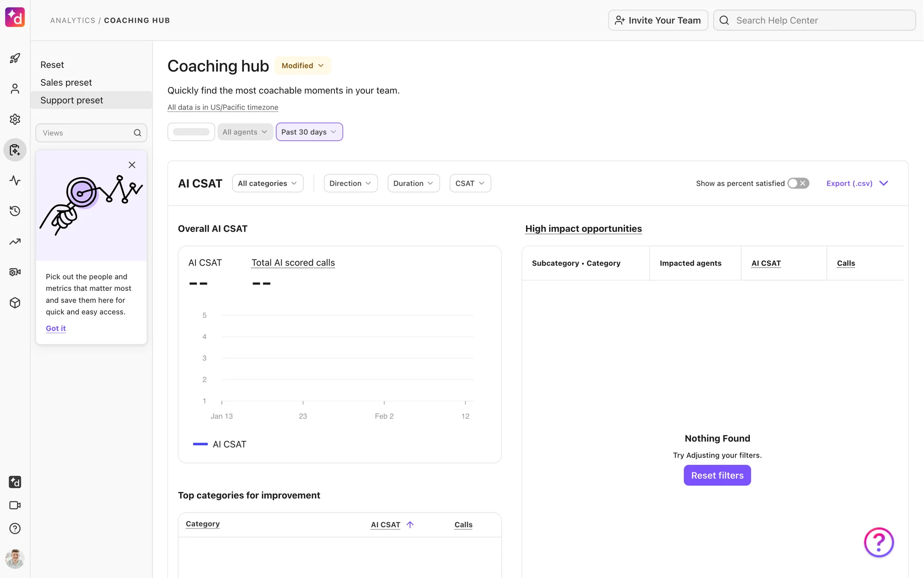
Task: Select the Sales preset menu item
Action: pos(66,82)
